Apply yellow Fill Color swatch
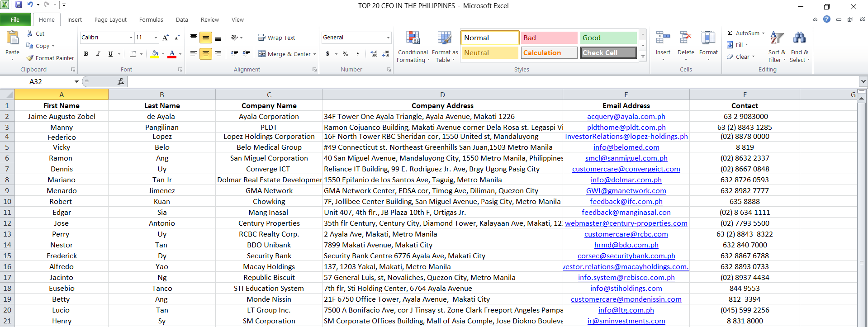Viewport: 868px width, 327px height. pyautogui.click(x=155, y=54)
